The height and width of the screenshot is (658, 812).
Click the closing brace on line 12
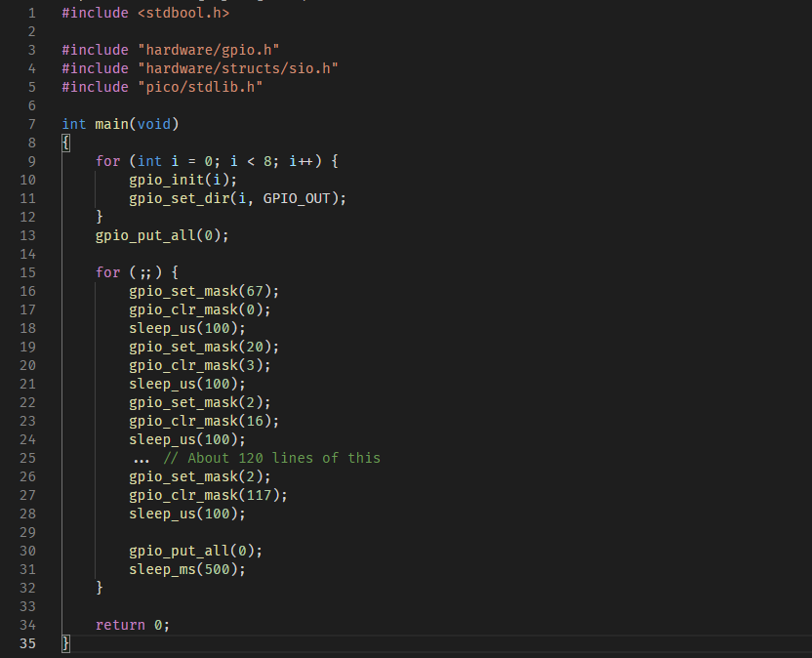point(100,217)
